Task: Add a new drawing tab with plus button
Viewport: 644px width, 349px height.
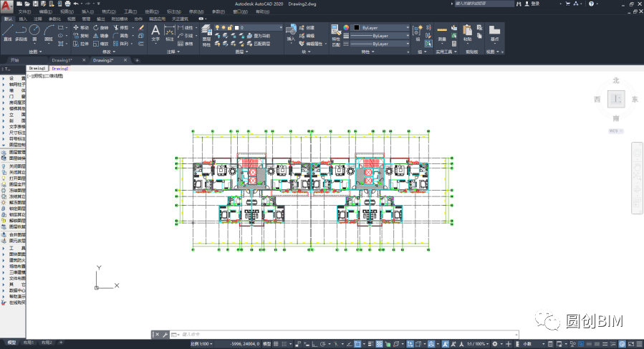Action: coord(137,60)
